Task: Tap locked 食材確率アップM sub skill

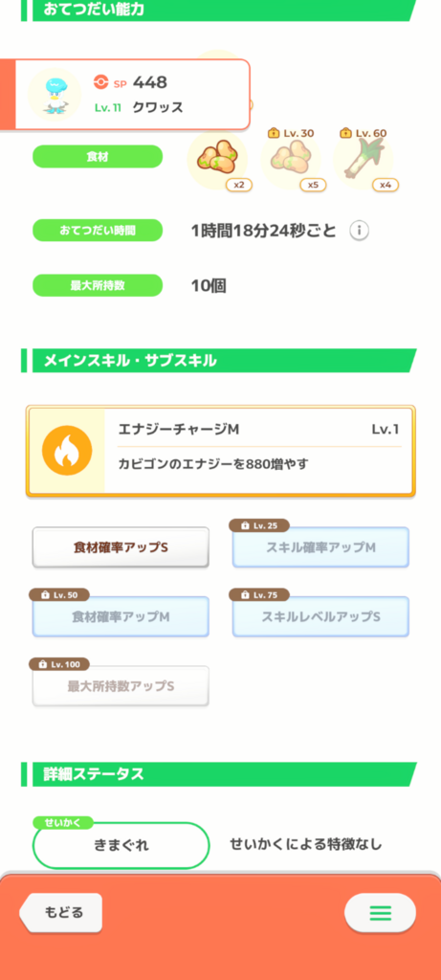Action: (121, 616)
